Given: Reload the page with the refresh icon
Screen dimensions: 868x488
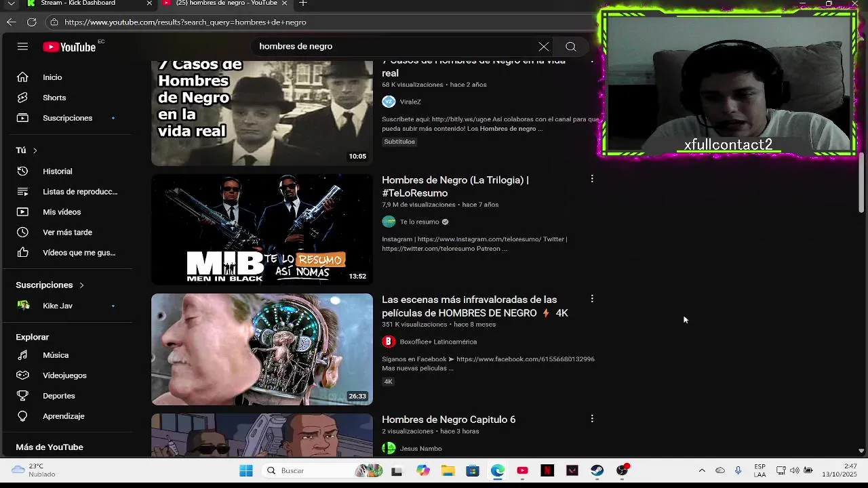Looking at the screenshot, I should 31,22.
